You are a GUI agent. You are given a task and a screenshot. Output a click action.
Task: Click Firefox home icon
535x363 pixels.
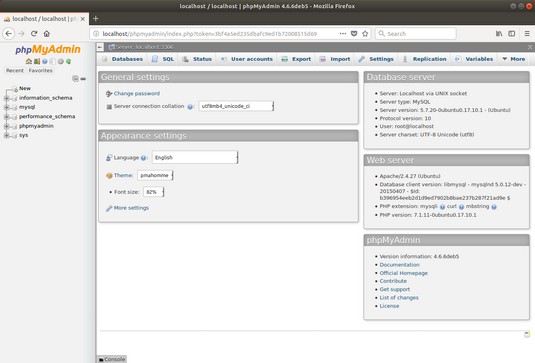click(x=47, y=33)
